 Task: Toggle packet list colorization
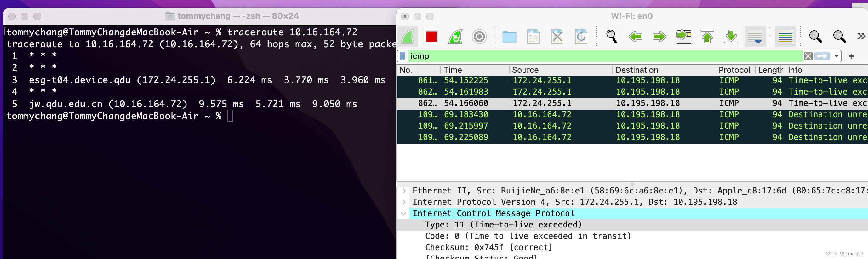click(785, 37)
